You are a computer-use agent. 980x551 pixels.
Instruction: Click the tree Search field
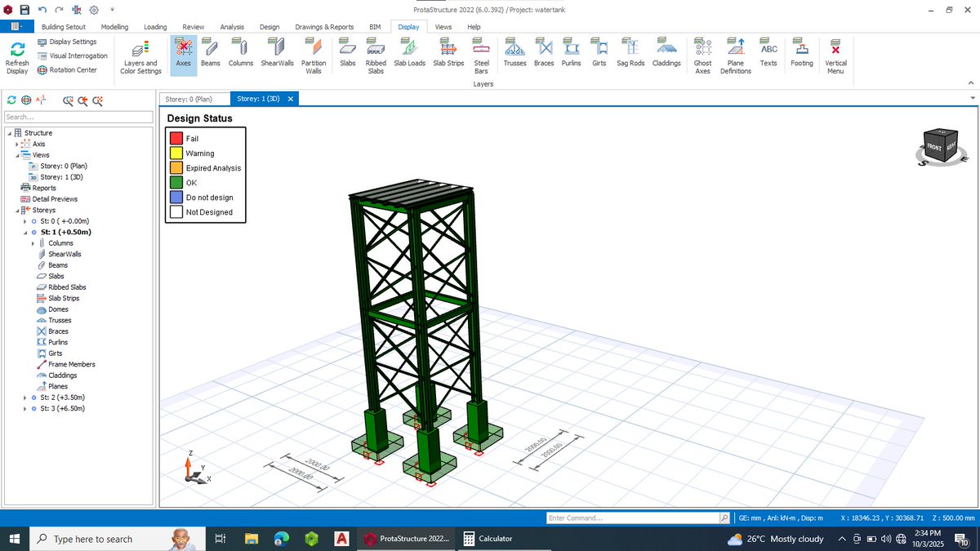coord(78,117)
